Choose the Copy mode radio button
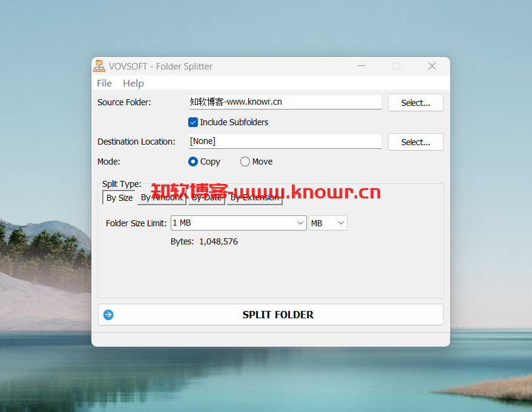532x412 pixels. point(192,162)
